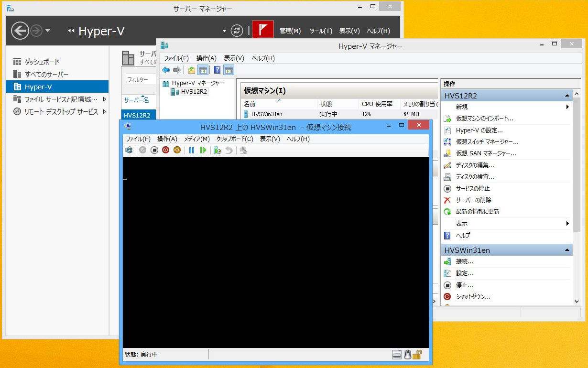Pause the virtual machine from the toolbar
The height and width of the screenshot is (368, 588).
click(x=192, y=150)
